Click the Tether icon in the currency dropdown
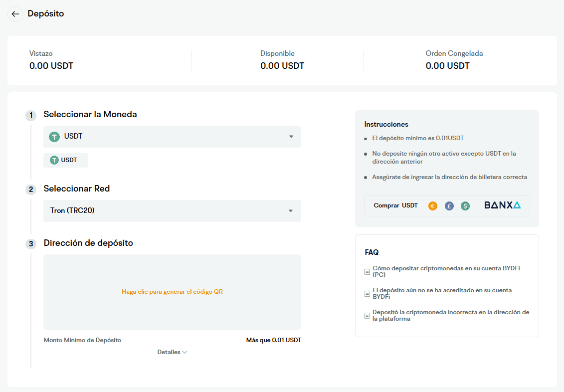The width and height of the screenshot is (564, 392). 54,137
